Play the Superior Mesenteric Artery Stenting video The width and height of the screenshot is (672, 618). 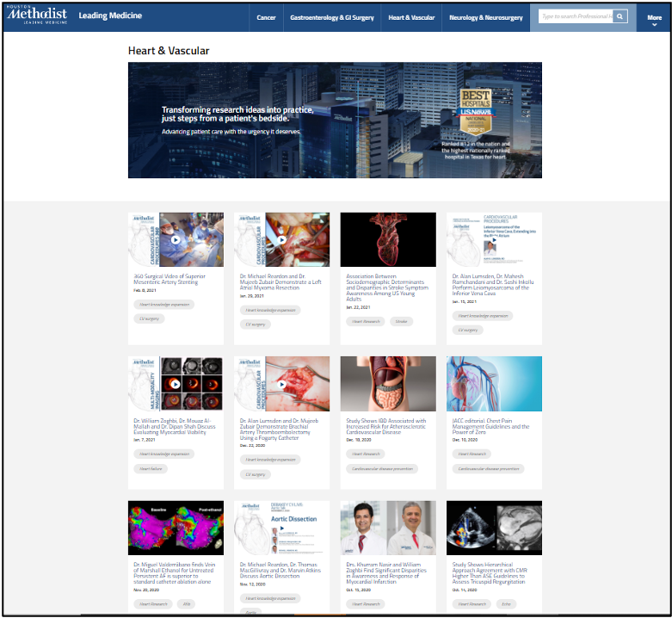pyautogui.click(x=176, y=239)
